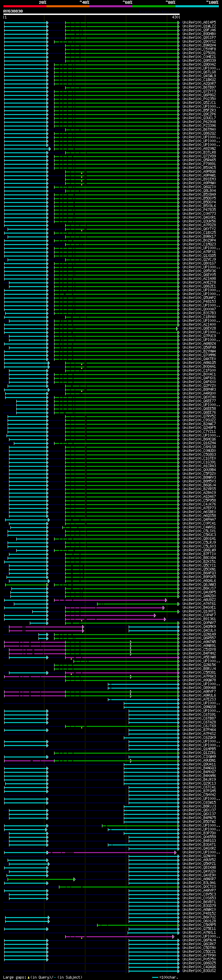Select the label UniRef100_C5KMP5

199,925
